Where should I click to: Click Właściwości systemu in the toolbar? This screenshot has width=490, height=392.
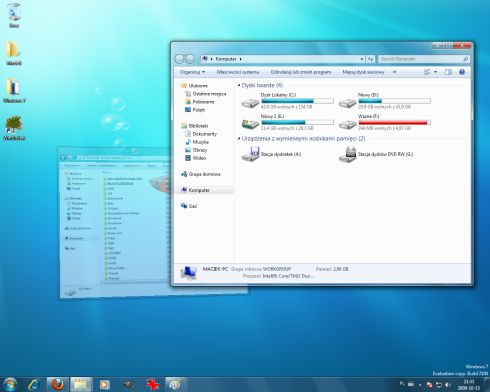pyautogui.click(x=238, y=72)
